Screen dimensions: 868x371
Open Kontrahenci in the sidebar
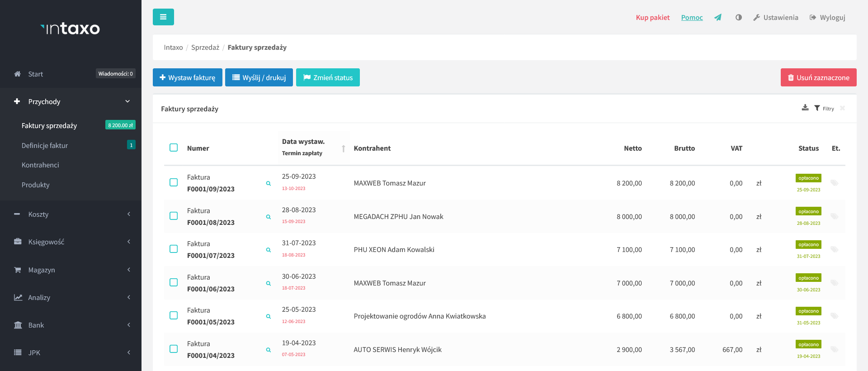pyautogui.click(x=40, y=165)
